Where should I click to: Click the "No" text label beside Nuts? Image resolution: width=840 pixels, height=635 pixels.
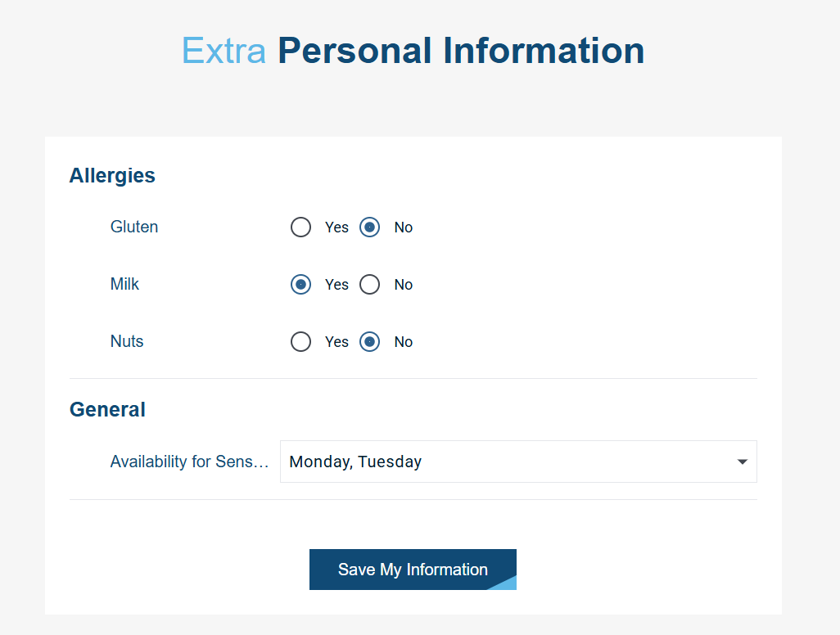(404, 342)
